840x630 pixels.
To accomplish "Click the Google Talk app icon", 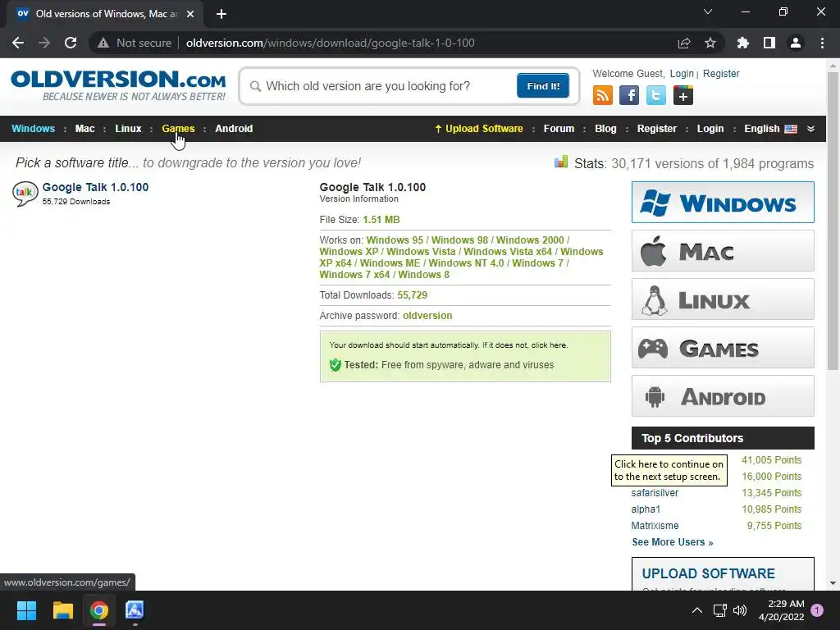I will tap(25, 194).
